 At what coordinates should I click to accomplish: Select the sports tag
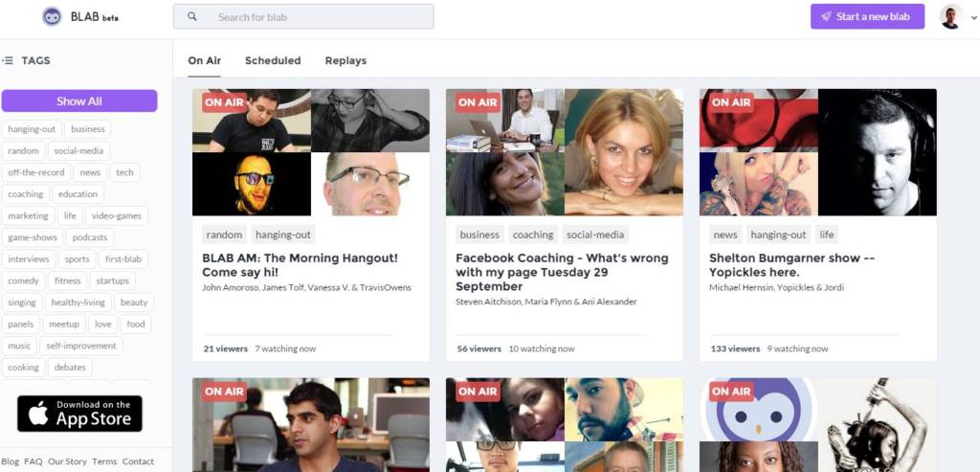coord(77,258)
